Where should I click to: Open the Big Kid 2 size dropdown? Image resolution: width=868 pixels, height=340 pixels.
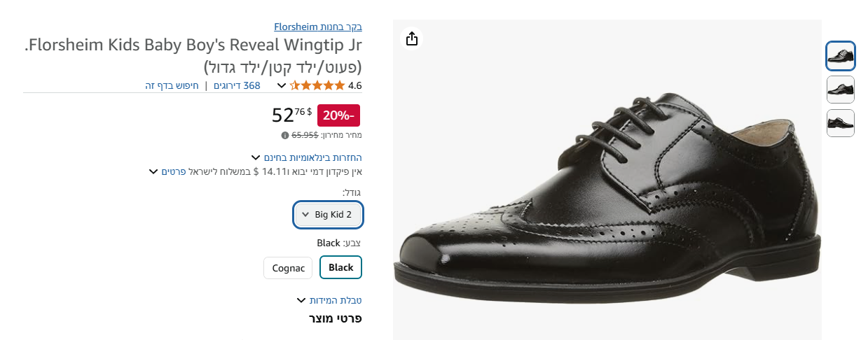point(328,215)
